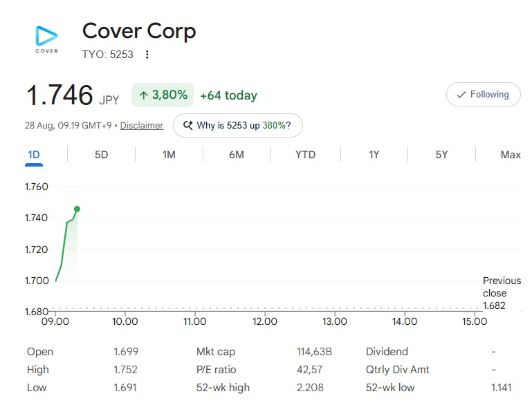Viewport: 532px width, 414px height.
Task: Click the Mkt cap value 114,63B
Action: coord(314,352)
